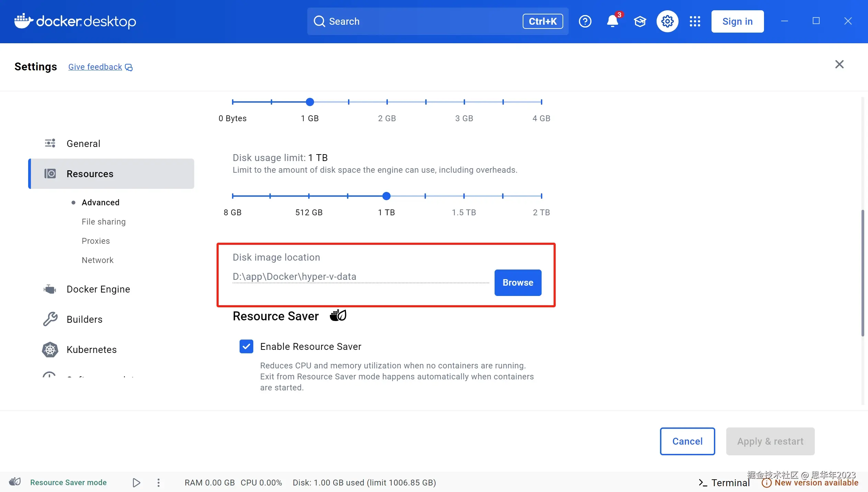This screenshot has width=868, height=492.
Task: Go to File sharing under Resources
Action: pyautogui.click(x=103, y=221)
